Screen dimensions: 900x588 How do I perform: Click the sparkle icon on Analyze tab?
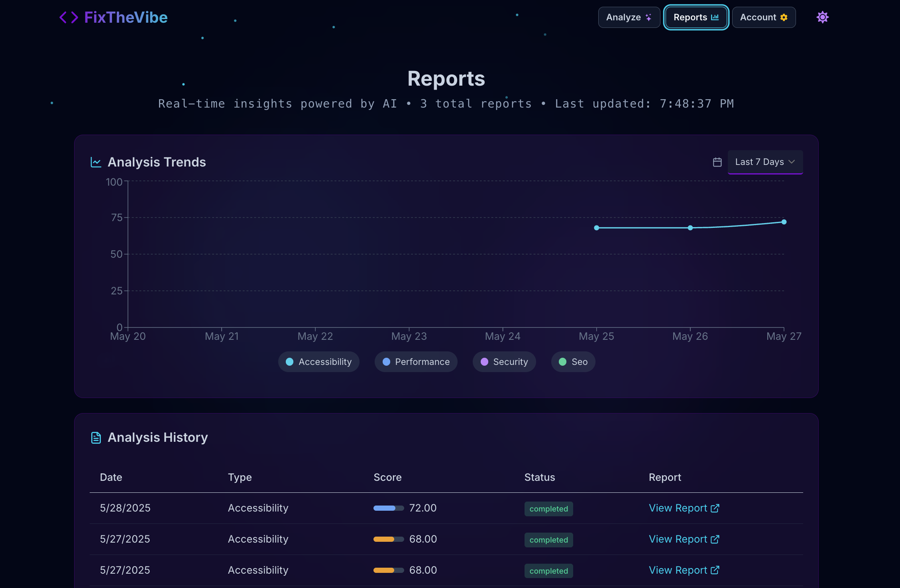(x=648, y=17)
